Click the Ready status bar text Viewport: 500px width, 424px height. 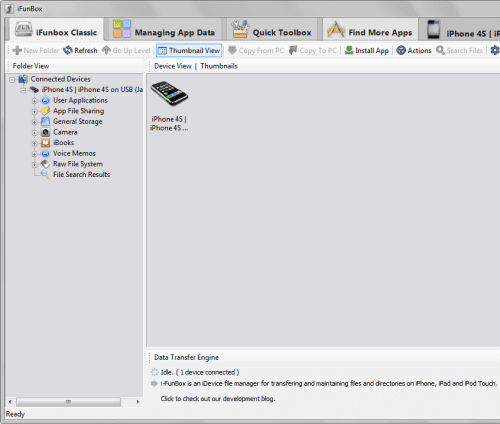(x=15, y=414)
